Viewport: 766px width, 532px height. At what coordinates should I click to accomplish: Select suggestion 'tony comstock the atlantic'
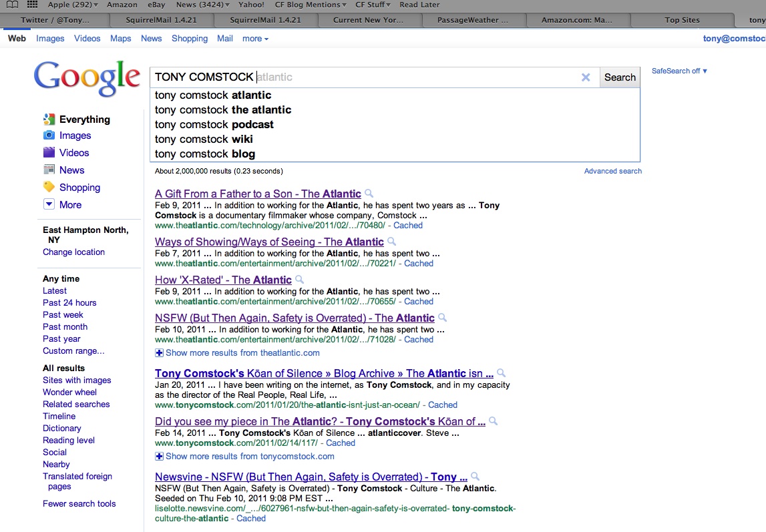click(395, 110)
